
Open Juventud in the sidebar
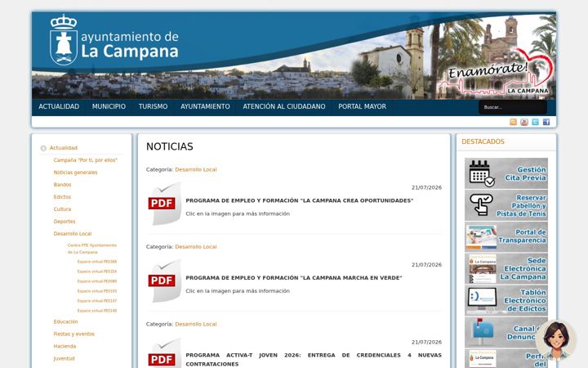pyautogui.click(x=65, y=359)
